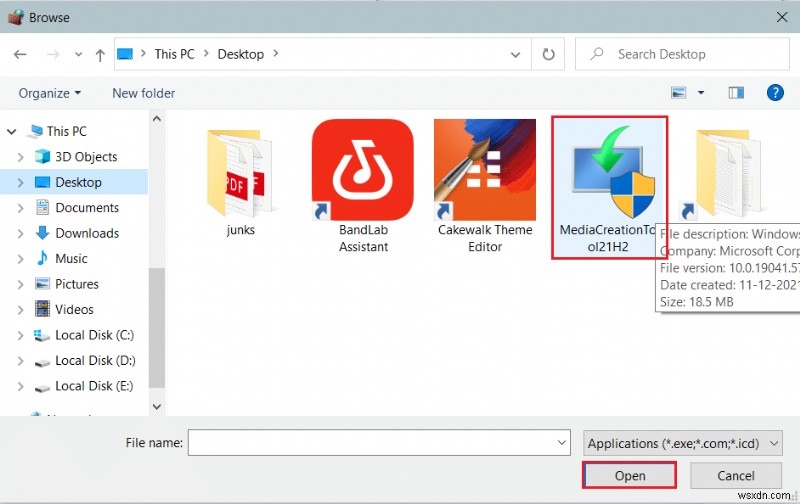
Task: Click Desktop in the address breadcrumb
Action: pos(241,54)
